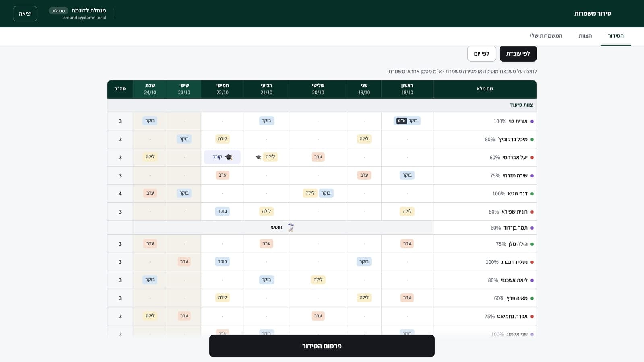The image size is (644, 362).
Task: Click the חופש vacation bar
Action: pos(283,228)
